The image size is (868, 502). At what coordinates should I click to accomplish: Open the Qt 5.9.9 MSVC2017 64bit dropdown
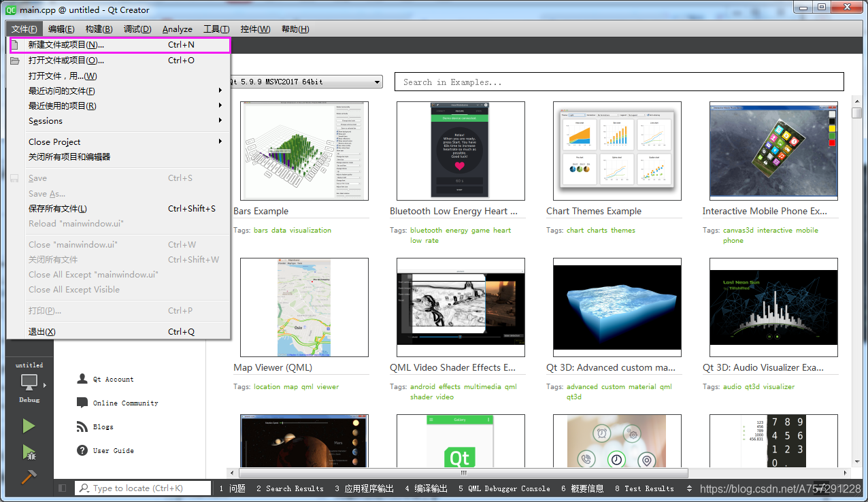306,82
